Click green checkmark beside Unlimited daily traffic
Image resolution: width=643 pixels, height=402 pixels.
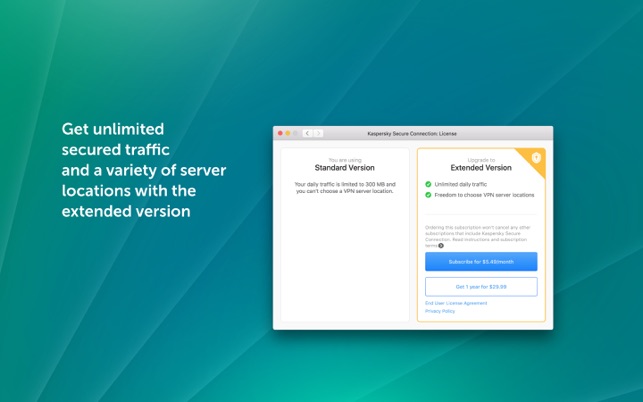click(x=428, y=184)
